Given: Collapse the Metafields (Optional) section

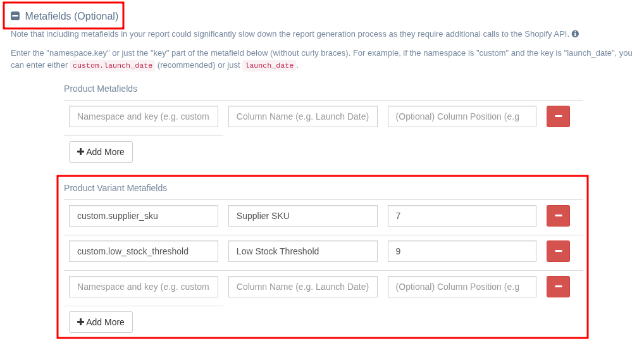Looking at the screenshot, I should pyautogui.click(x=15, y=16).
